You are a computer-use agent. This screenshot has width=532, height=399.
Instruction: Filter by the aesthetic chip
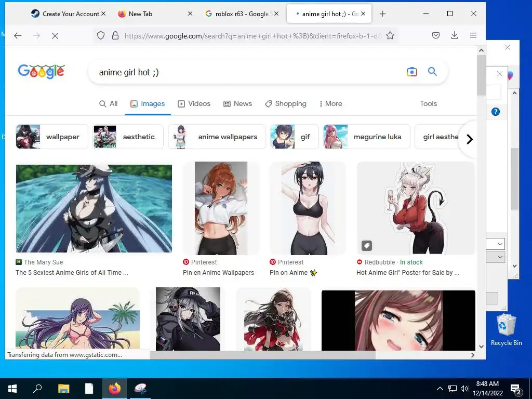click(x=128, y=137)
